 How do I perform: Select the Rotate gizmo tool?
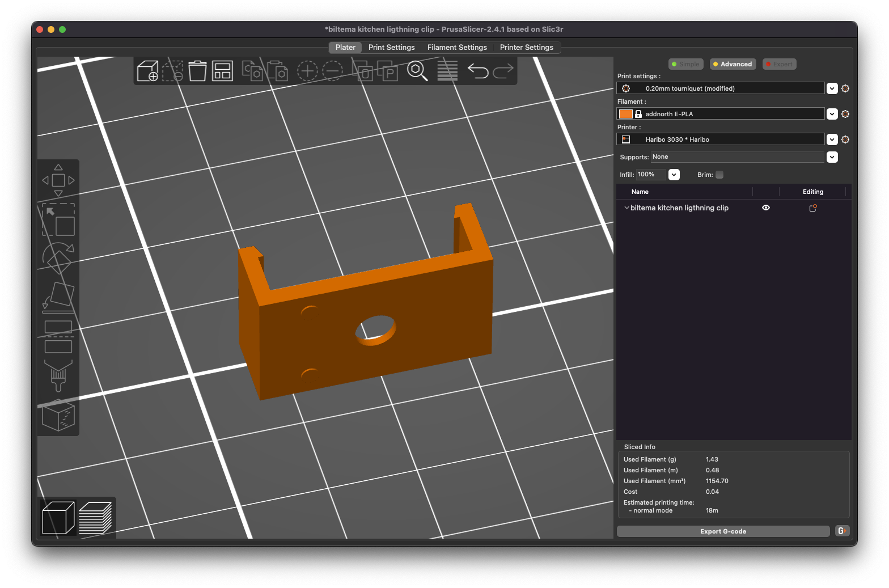coord(58,258)
